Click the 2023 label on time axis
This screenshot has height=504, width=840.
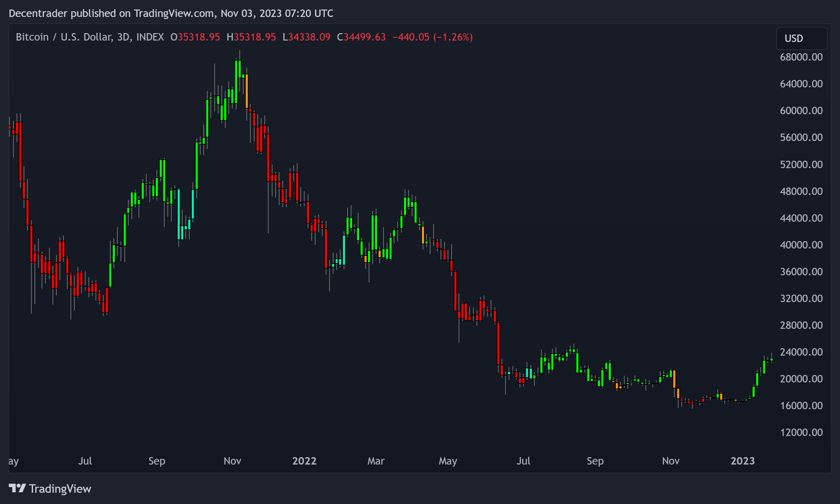coord(742,461)
